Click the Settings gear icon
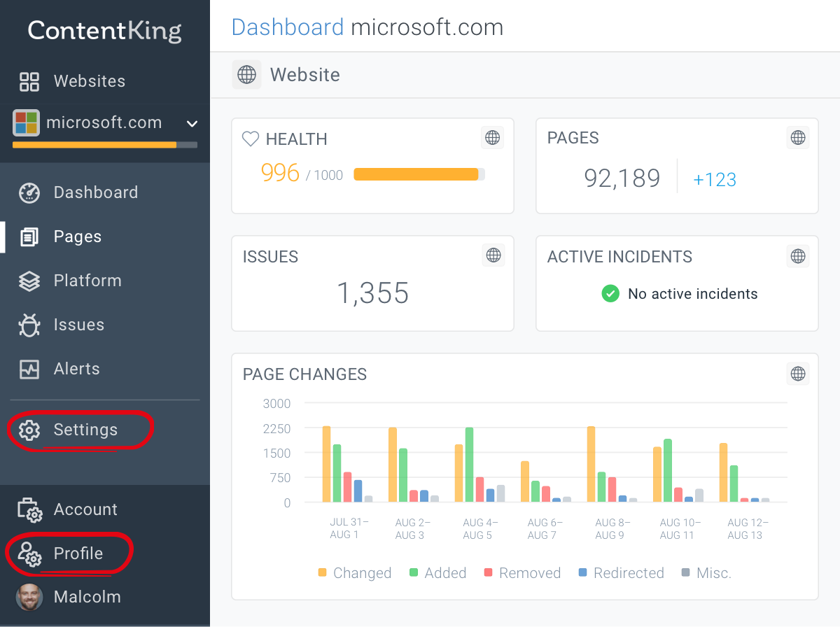The image size is (840, 627). pyautogui.click(x=29, y=430)
